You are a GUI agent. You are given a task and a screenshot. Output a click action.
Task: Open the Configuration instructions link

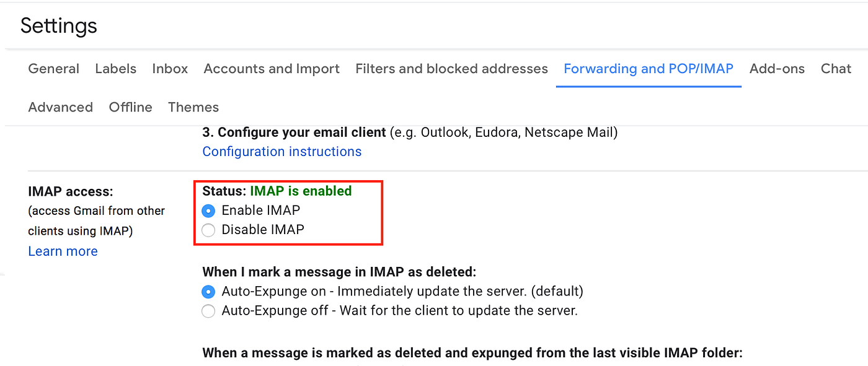(282, 152)
